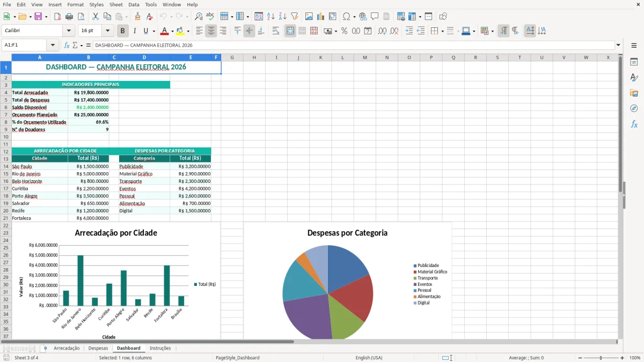Clear direct formatting icon
Screen dimensions: 644x362
(x=150, y=17)
